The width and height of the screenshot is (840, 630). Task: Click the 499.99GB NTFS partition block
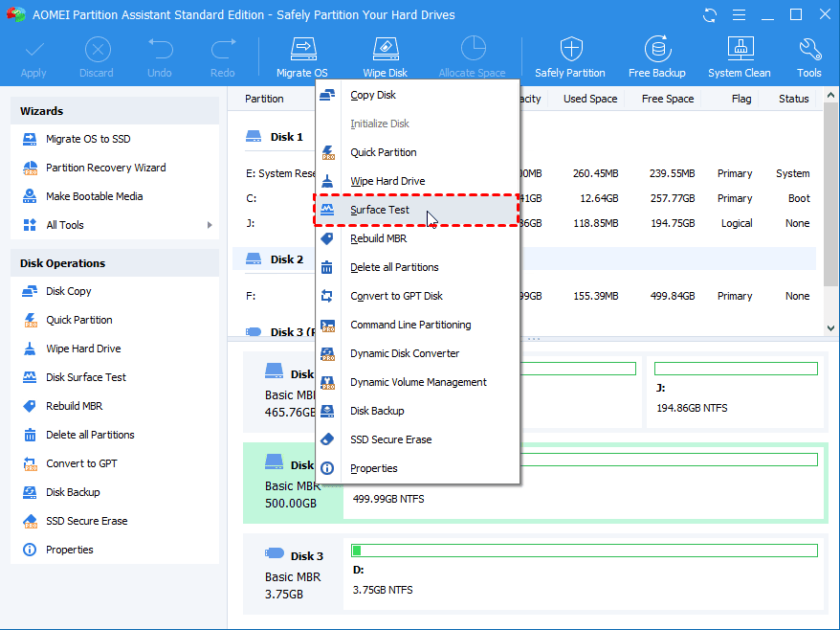(585, 483)
